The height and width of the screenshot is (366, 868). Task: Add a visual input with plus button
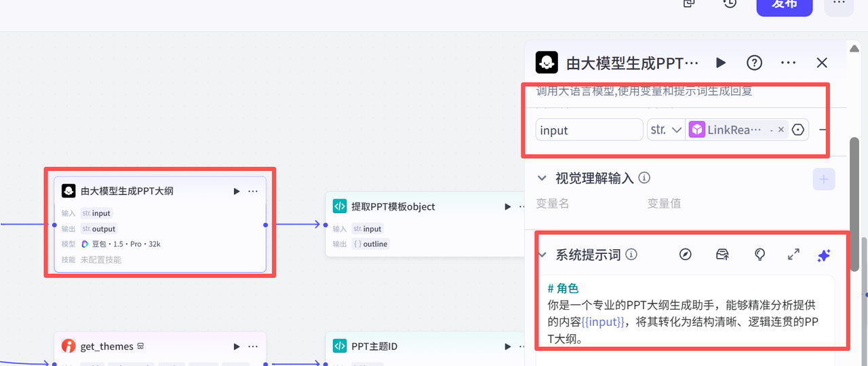824,179
